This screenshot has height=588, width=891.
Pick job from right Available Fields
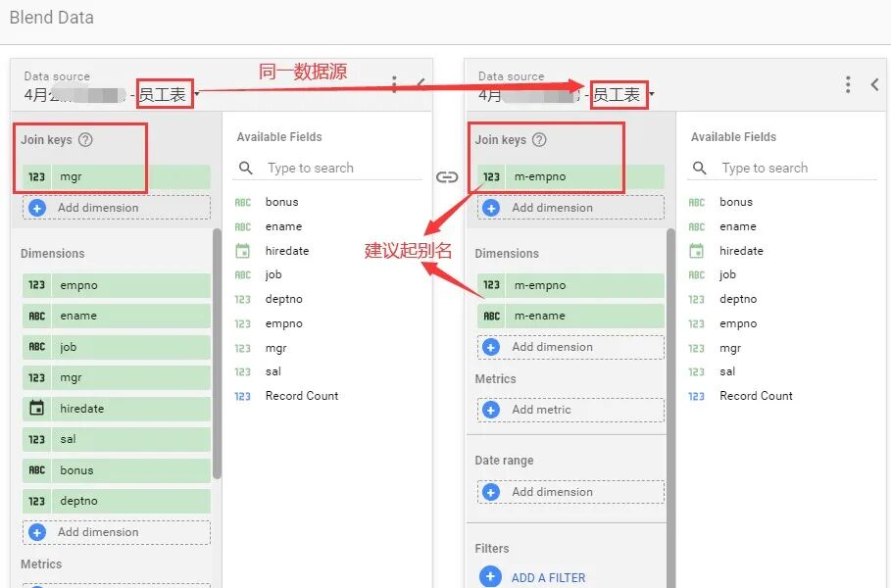(727, 275)
